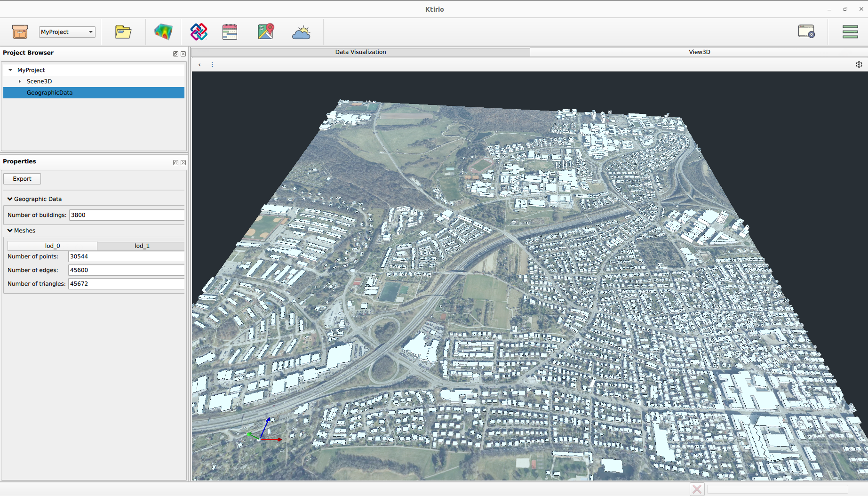The width and height of the screenshot is (868, 496).
Task: Open the window settings icon at top right
Action: point(806,32)
